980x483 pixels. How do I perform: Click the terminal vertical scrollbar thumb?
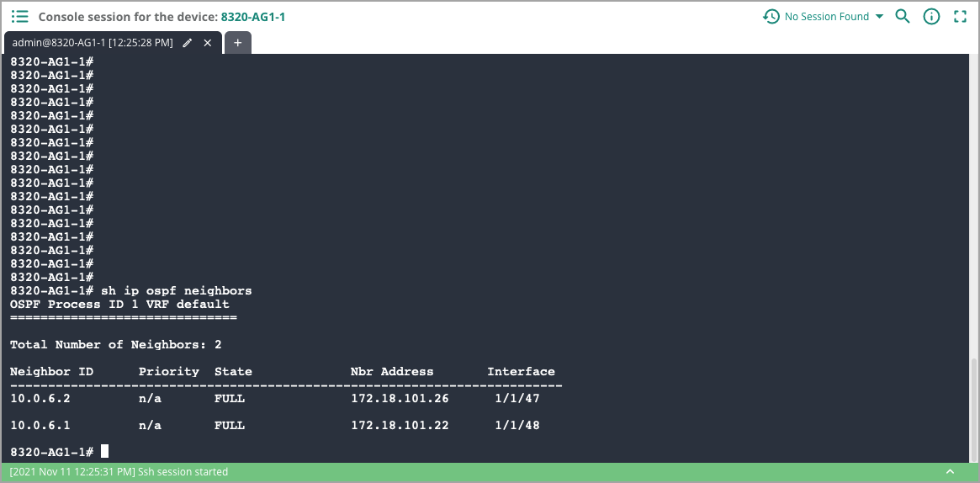[x=975, y=408]
